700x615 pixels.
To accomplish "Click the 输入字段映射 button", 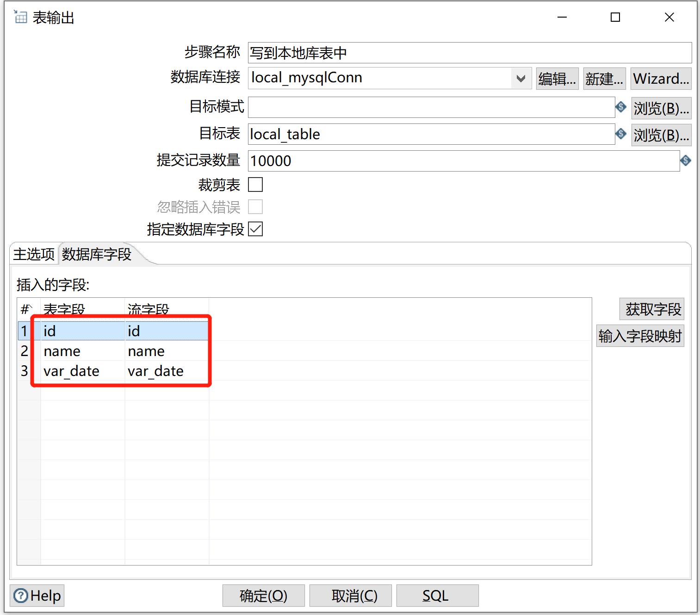I will [x=640, y=336].
